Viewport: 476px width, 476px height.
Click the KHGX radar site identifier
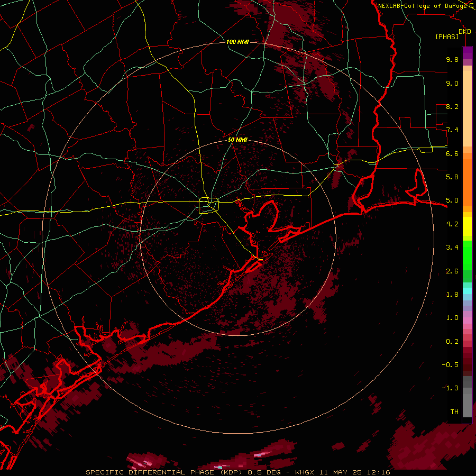point(305,472)
